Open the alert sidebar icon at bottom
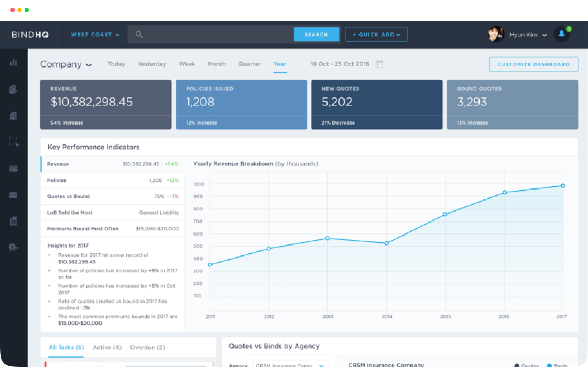This screenshot has height=367, width=588. point(14,248)
